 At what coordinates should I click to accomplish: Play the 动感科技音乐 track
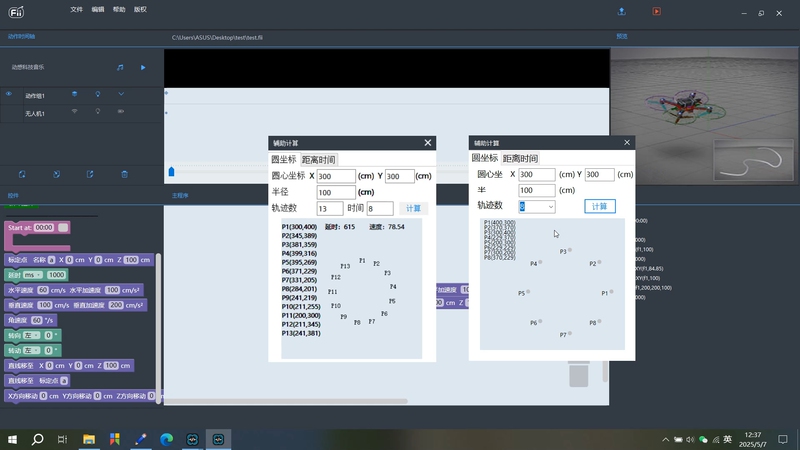tap(143, 67)
